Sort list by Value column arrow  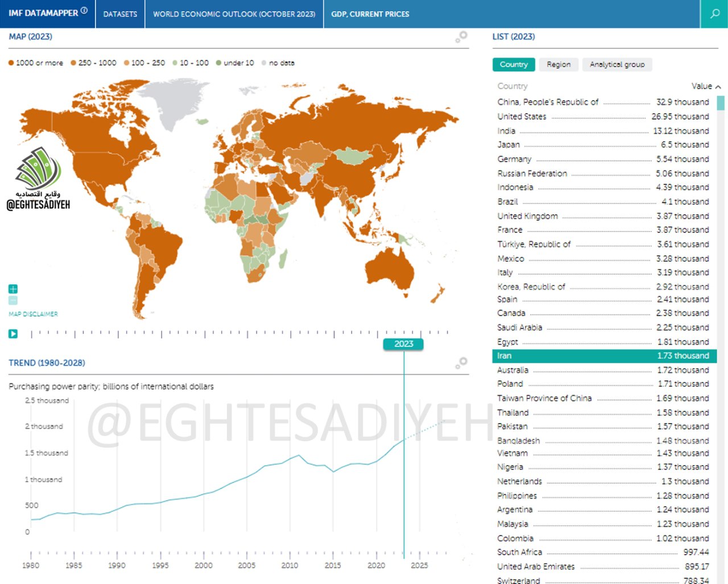tap(718, 87)
